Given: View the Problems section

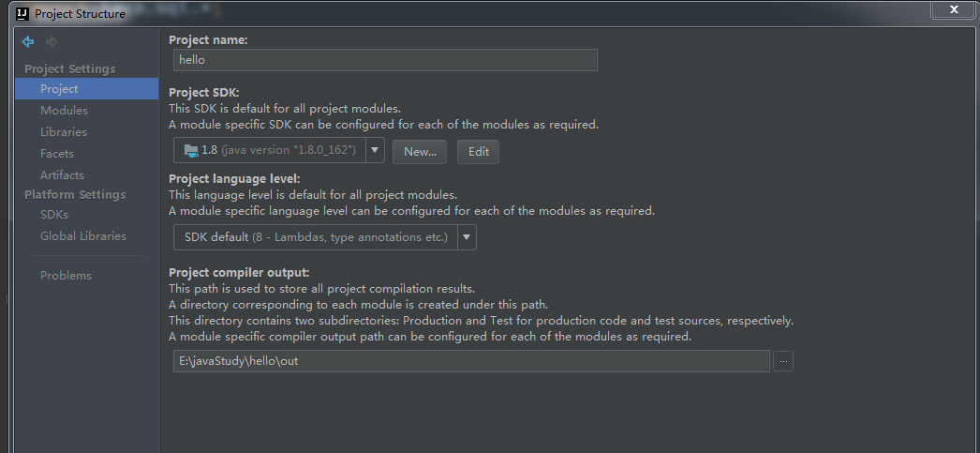Looking at the screenshot, I should click(66, 276).
